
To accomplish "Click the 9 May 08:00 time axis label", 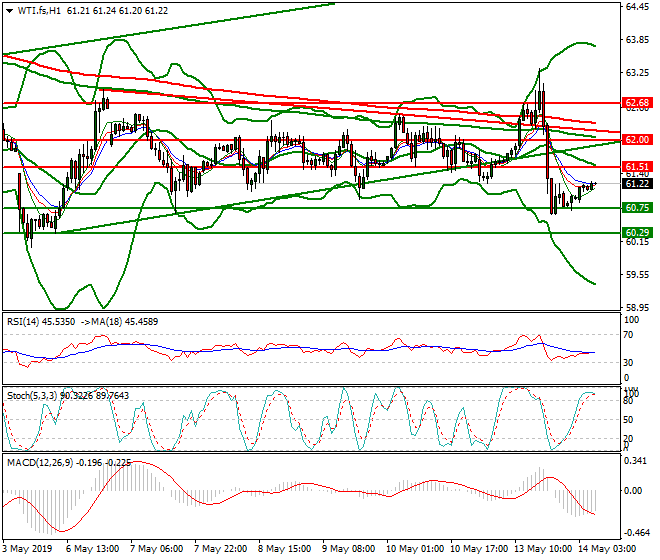I will click(349, 549).
